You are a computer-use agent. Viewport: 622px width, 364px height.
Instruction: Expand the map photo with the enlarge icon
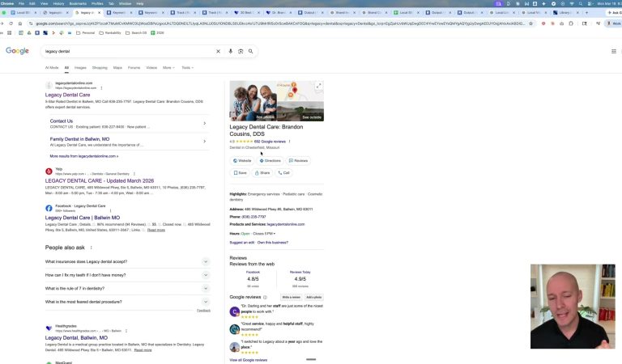(318, 86)
